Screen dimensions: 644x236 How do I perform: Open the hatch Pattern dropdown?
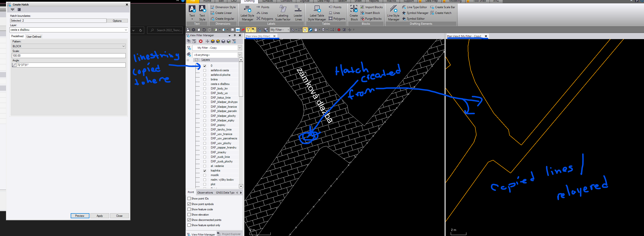point(123,46)
